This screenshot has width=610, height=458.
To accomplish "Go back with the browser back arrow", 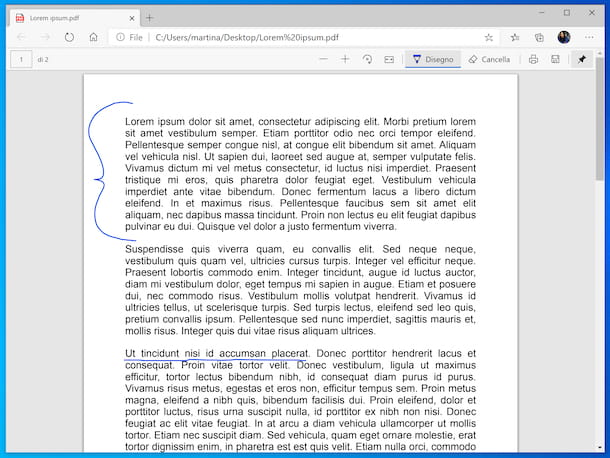I will pos(21,37).
